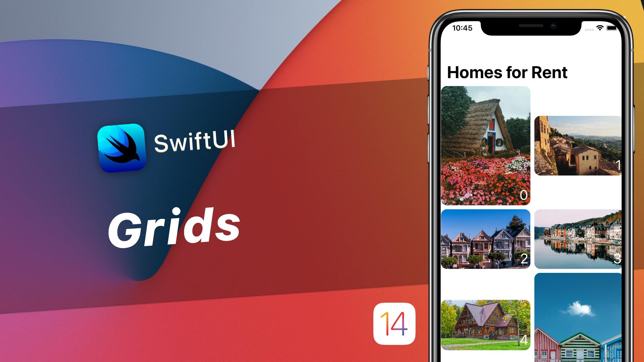644x362 pixels.
Task: Select the iOS 14 app icon
Action: point(388,325)
